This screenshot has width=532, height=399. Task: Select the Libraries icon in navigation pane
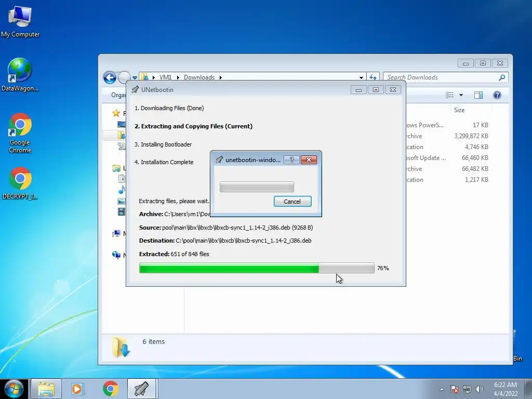pos(116,168)
